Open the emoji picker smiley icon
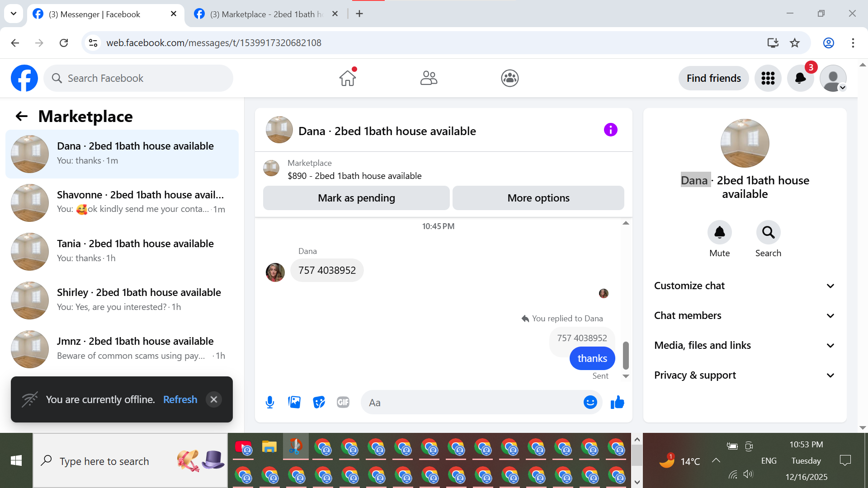This screenshot has width=868, height=488. pyautogui.click(x=590, y=402)
